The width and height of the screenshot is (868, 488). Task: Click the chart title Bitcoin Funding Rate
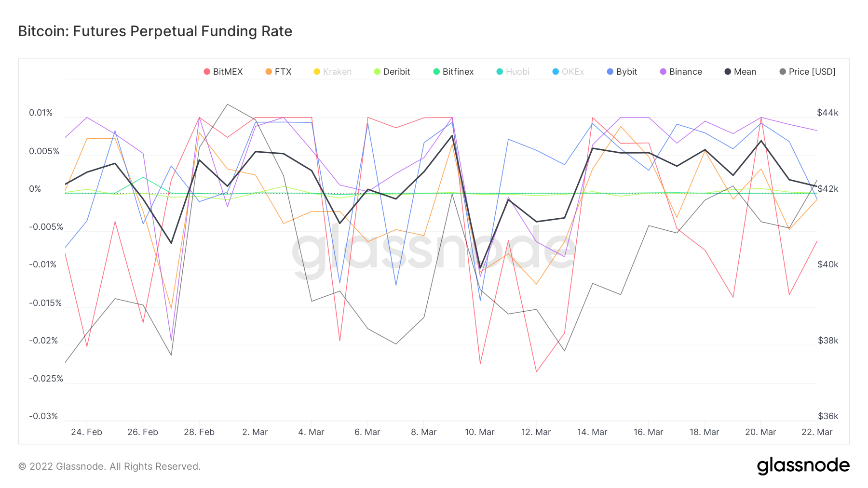point(155,31)
